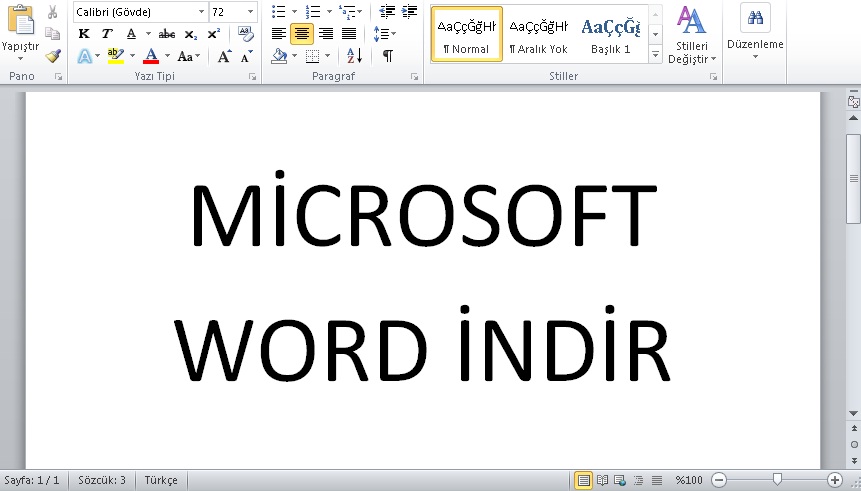Switch to Full Screen Reading view
The width and height of the screenshot is (861, 491).
(602, 481)
